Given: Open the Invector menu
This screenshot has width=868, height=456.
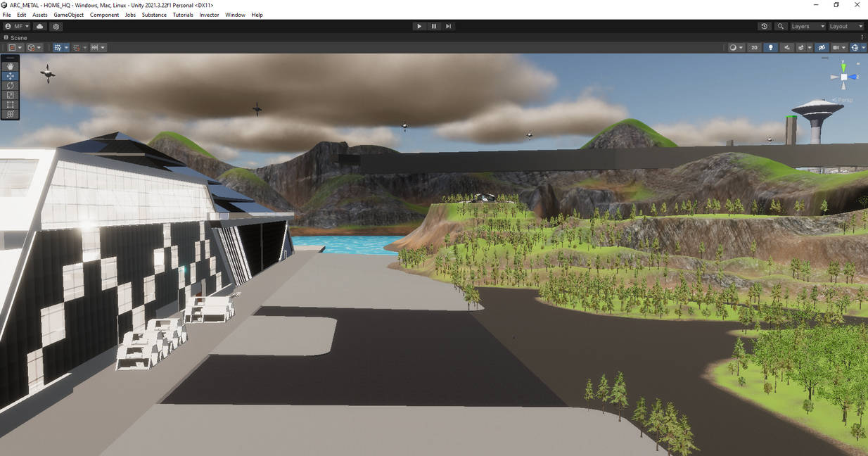Looking at the screenshot, I should [209, 14].
